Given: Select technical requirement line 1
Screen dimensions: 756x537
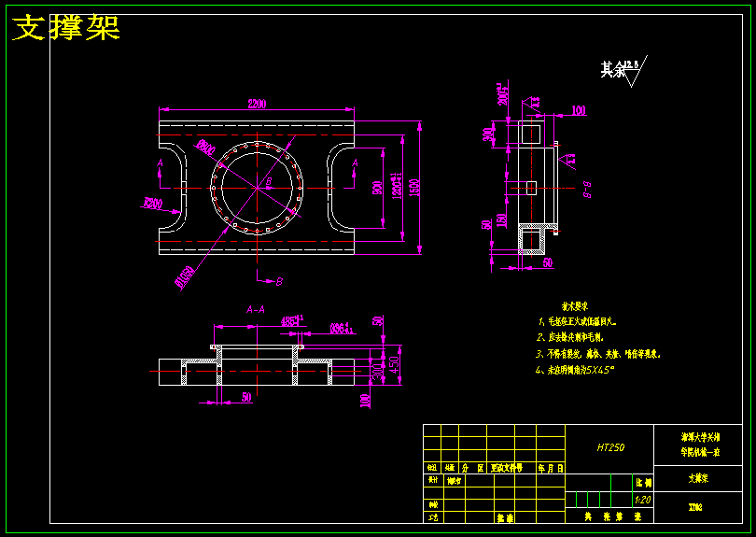Looking at the screenshot, I should tap(578, 321).
